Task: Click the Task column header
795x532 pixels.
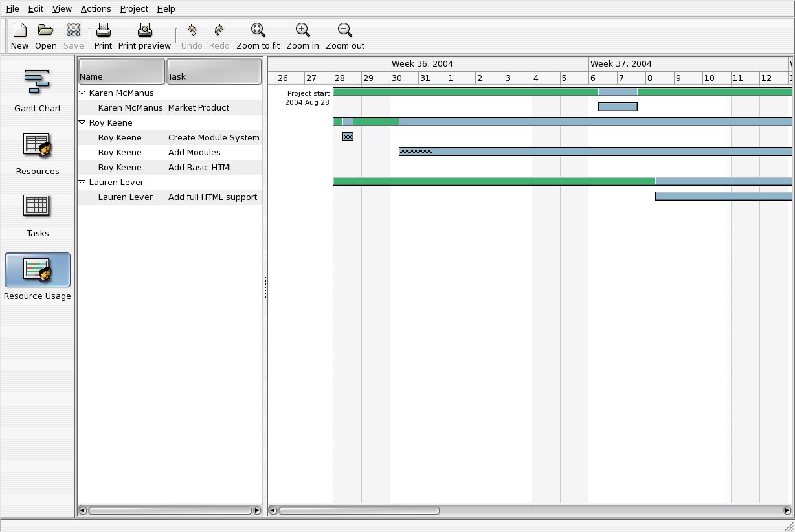Action: coord(214,71)
